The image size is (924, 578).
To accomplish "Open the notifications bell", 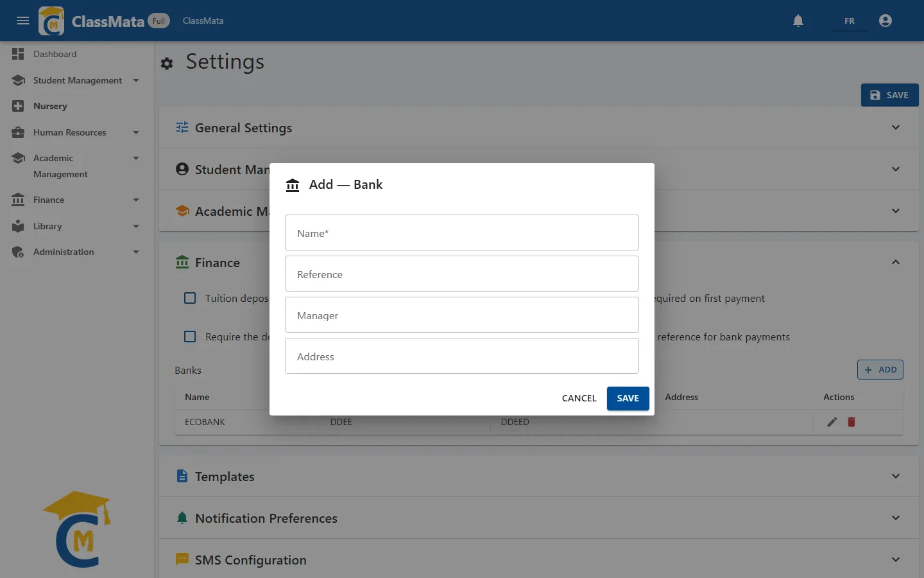I will pos(798,21).
